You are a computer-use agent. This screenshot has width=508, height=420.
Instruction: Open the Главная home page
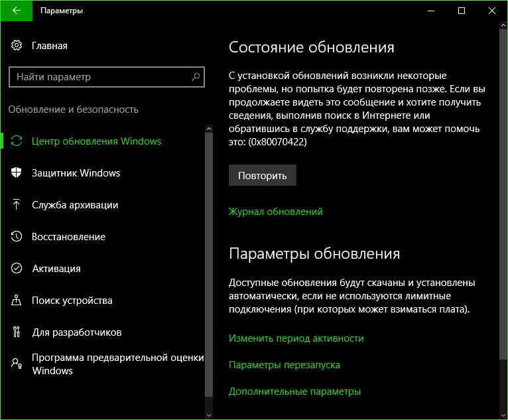[x=50, y=46]
